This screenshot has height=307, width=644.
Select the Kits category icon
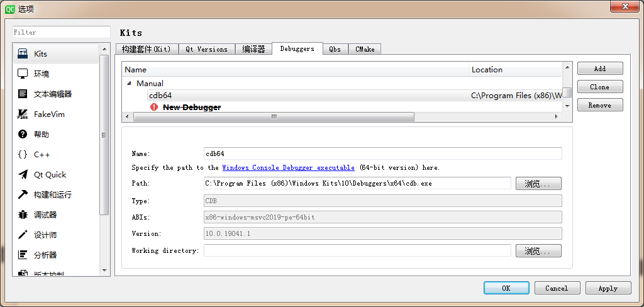23,54
